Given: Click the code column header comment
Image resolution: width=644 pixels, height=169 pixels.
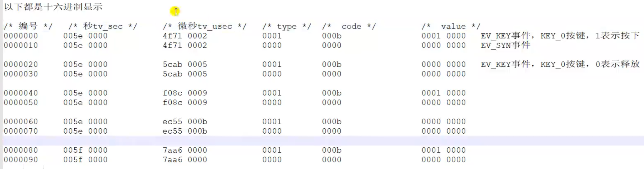Looking at the screenshot, I should click(x=349, y=26).
